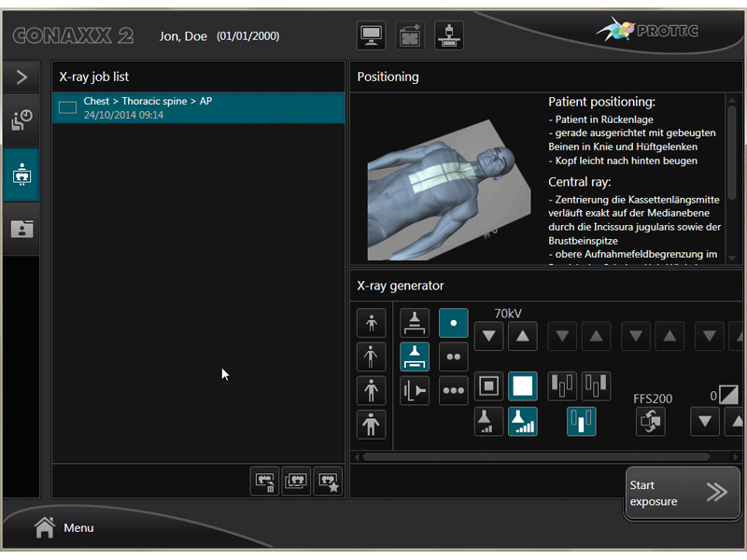Screen dimensions: 747x560
Task: Increase the 70kV value with up arrow
Action: point(522,336)
